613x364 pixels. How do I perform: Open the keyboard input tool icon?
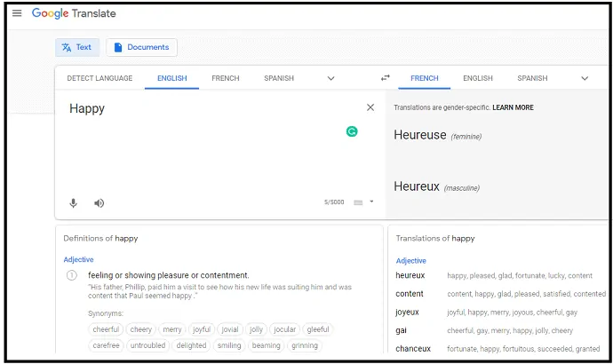pyautogui.click(x=358, y=202)
